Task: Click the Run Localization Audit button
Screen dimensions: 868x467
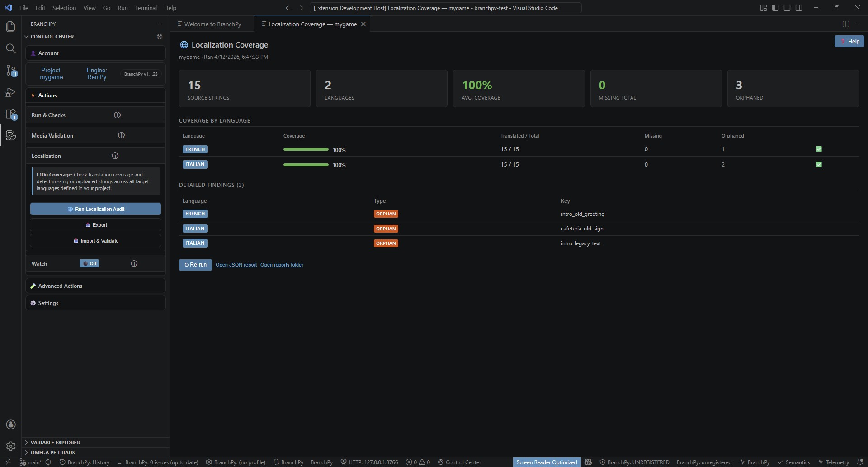Action: pos(95,209)
